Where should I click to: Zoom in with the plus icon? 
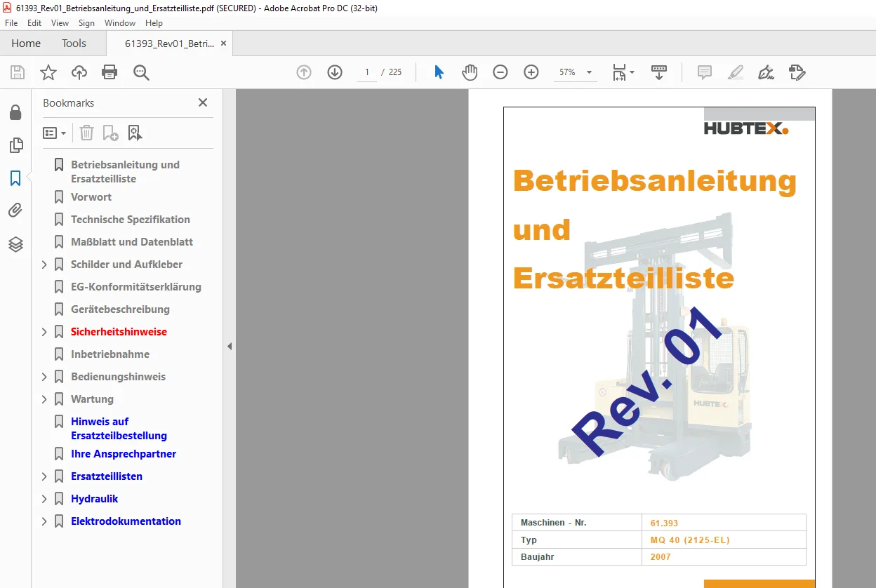tap(531, 72)
